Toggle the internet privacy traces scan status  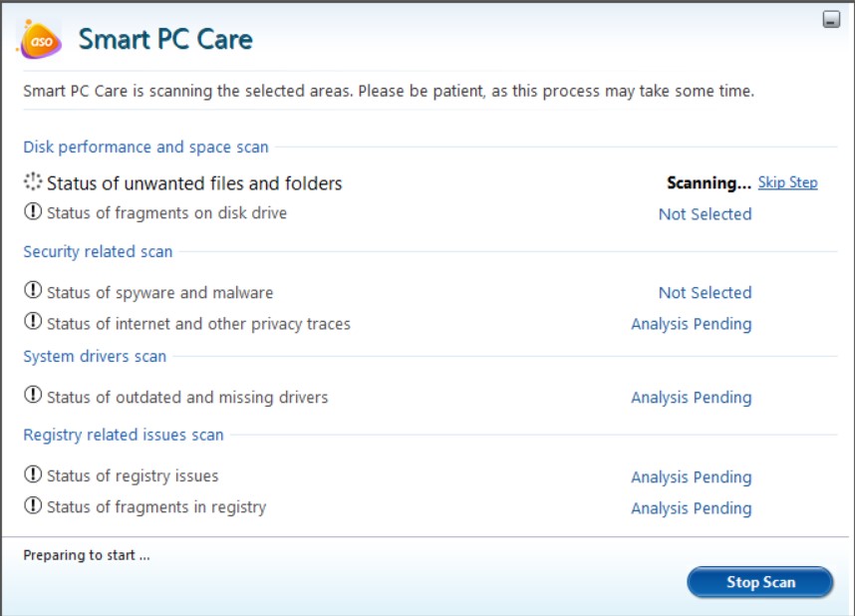(692, 323)
